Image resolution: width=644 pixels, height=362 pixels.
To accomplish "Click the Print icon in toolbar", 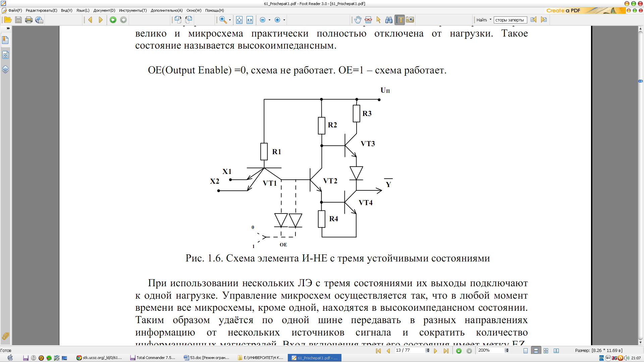I will (x=29, y=20).
